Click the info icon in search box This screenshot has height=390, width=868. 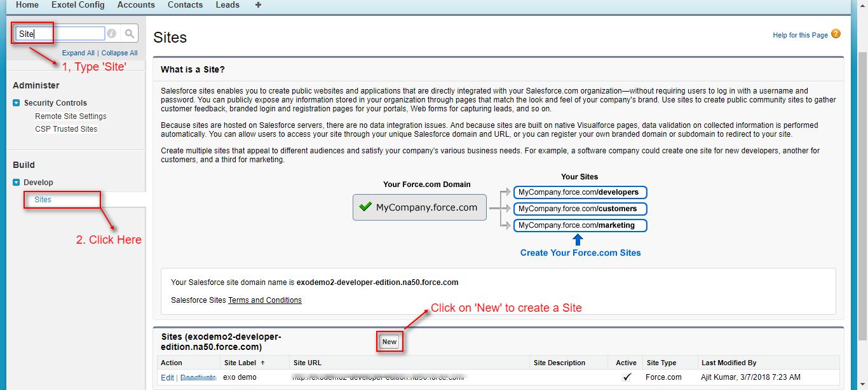click(112, 34)
